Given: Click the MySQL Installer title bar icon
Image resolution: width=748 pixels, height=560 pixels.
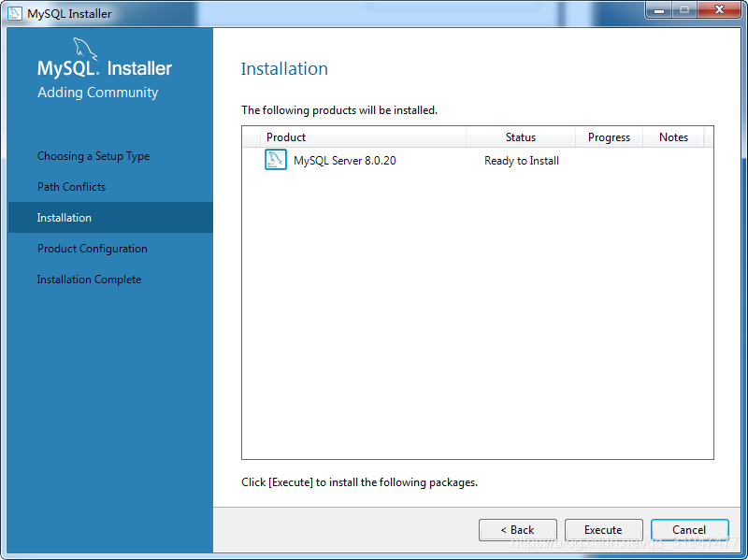Looking at the screenshot, I should (x=15, y=13).
